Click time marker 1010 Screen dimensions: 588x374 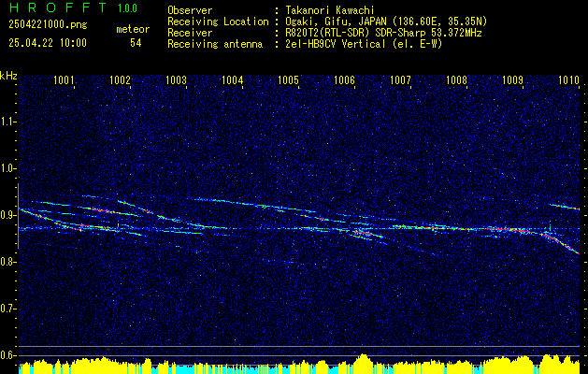coord(568,79)
